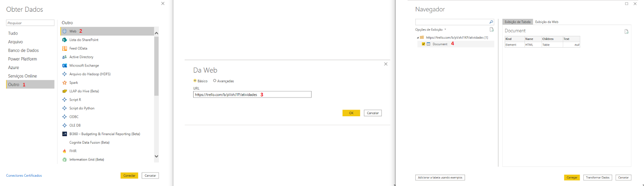Click the SharePoint list connector icon
The width and height of the screenshot is (644, 186).
[x=64, y=40]
